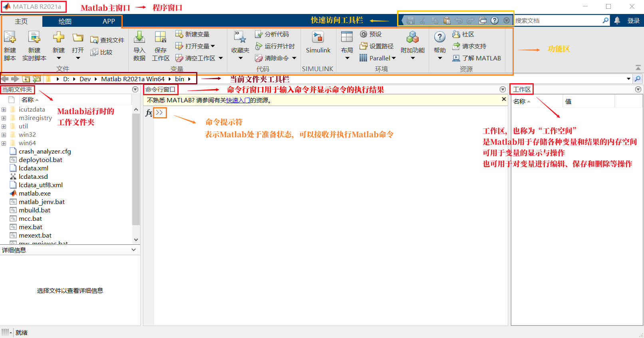Click the search icon in documentation search box
The height and width of the screenshot is (338, 644).
[x=606, y=20]
